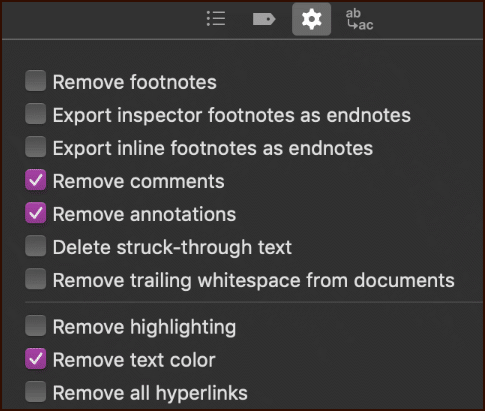Untick the Remove text color checkbox
485x411 pixels.
coord(36,359)
